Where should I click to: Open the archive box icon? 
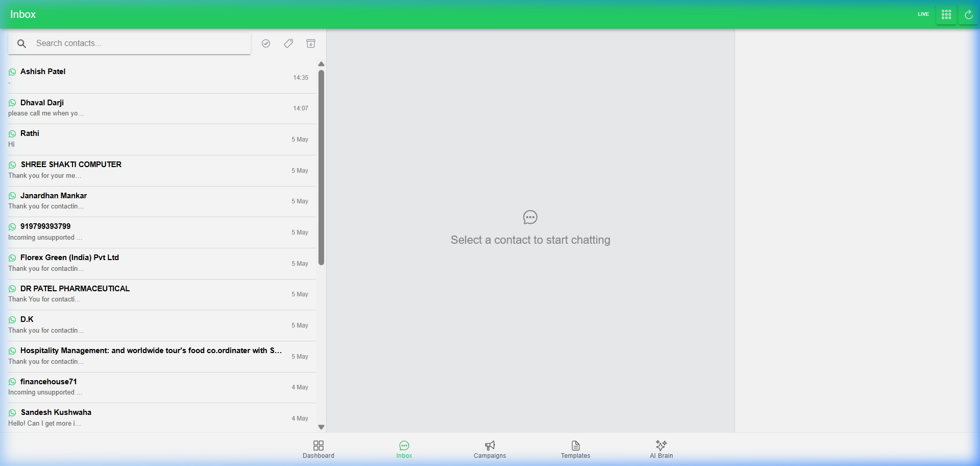[x=311, y=43]
